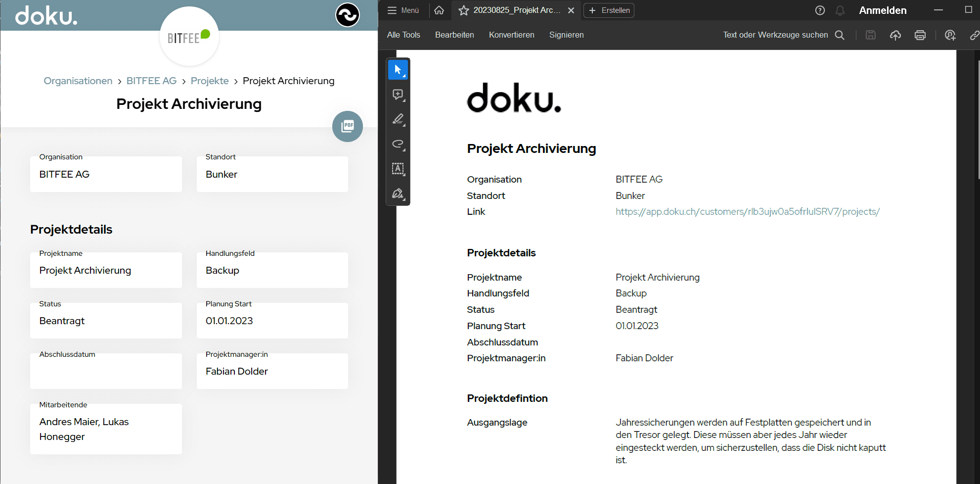The image size is (980, 484).
Task: Print the current document
Action: pyautogui.click(x=920, y=35)
